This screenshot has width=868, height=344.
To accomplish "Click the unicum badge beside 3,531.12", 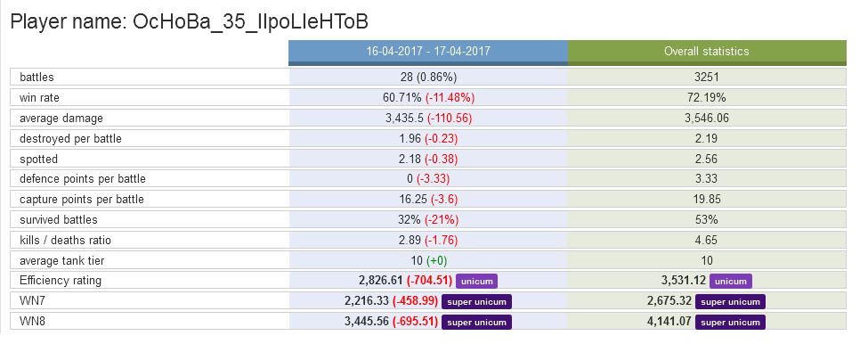I will (x=731, y=281).
